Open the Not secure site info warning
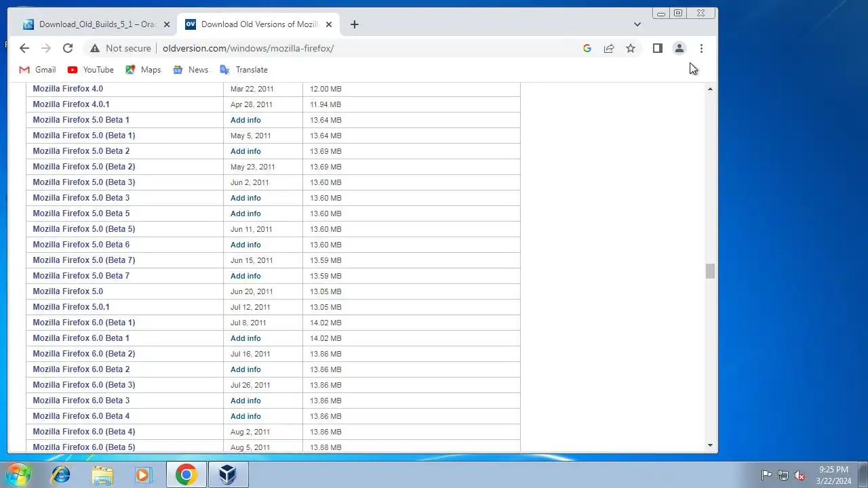The height and width of the screenshot is (488, 868). pos(121,48)
